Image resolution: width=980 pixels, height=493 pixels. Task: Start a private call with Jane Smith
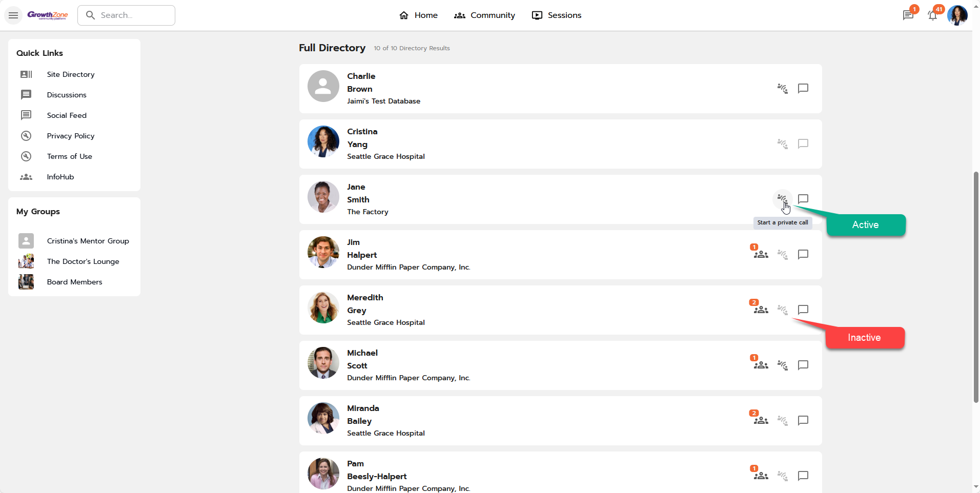point(782,199)
